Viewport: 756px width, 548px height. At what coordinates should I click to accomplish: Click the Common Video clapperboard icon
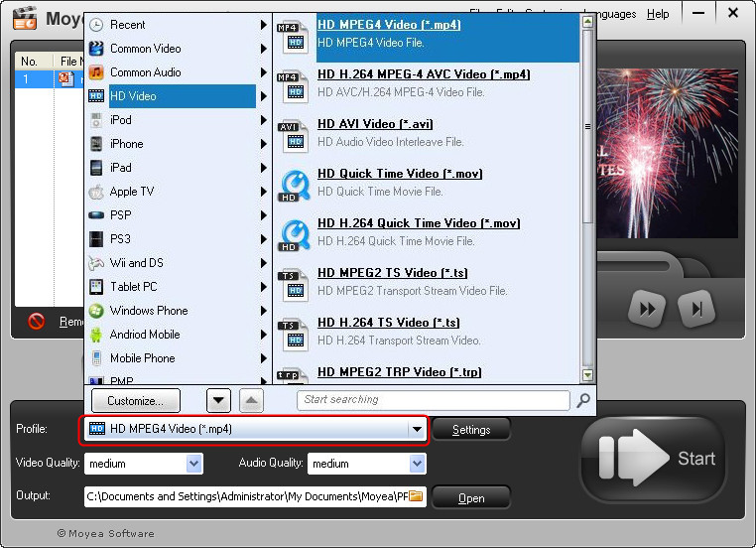pos(96,49)
